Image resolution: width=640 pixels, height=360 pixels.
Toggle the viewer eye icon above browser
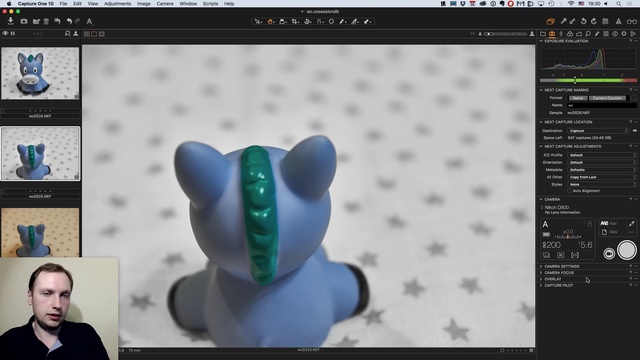click(5, 33)
